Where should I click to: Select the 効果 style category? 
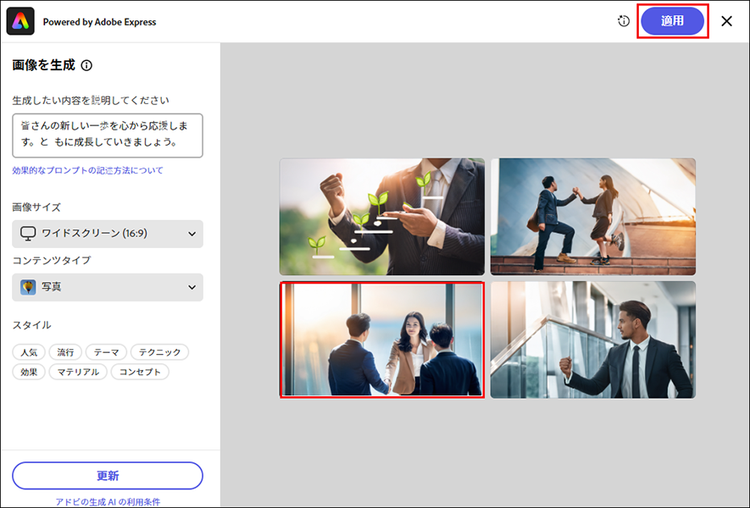point(28,372)
